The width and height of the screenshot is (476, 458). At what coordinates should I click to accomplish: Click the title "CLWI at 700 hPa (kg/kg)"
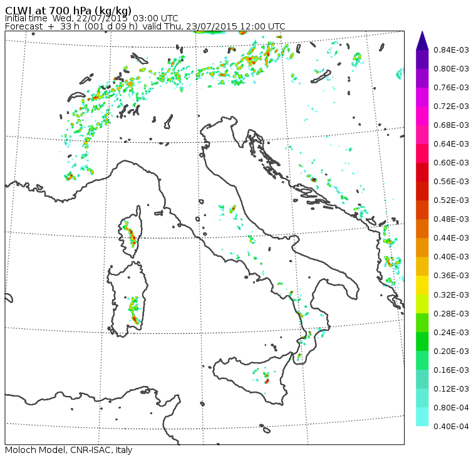pyautogui.click(x=68, y=10)
